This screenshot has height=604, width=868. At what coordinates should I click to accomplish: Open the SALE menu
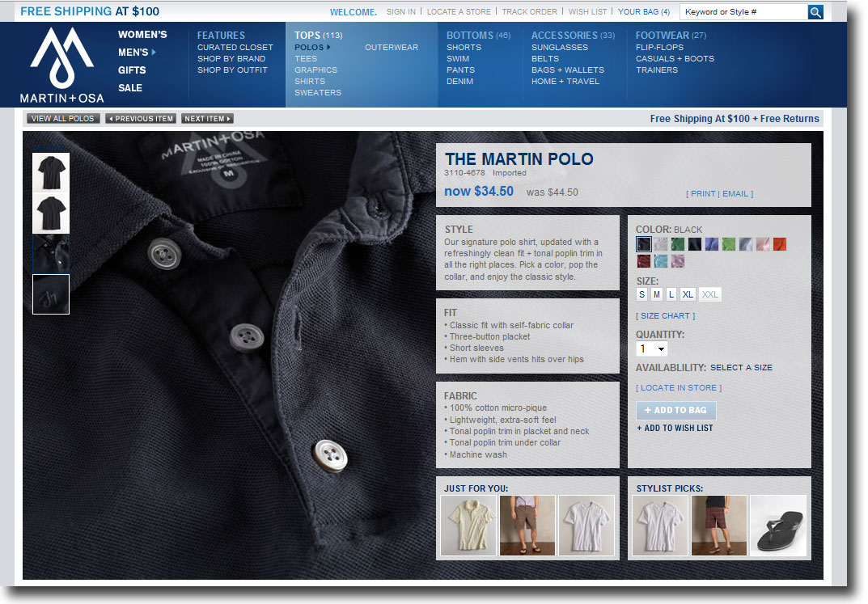(x=130, y=88)
